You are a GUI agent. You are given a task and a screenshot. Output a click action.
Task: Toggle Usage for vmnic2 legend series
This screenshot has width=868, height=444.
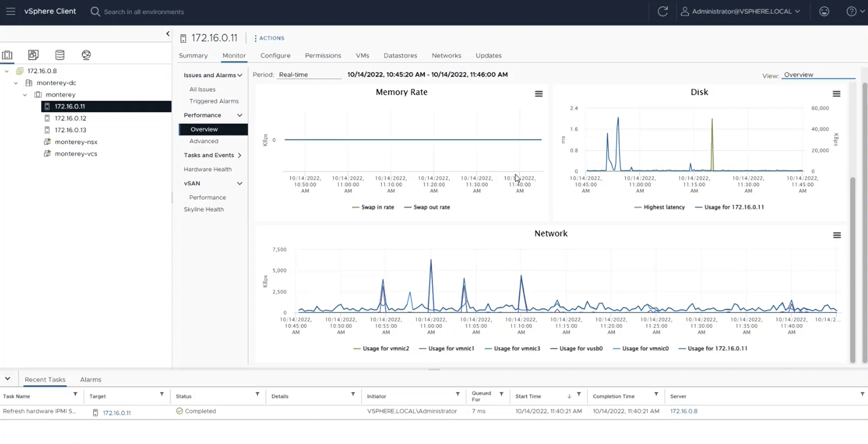tap(381, 348)
